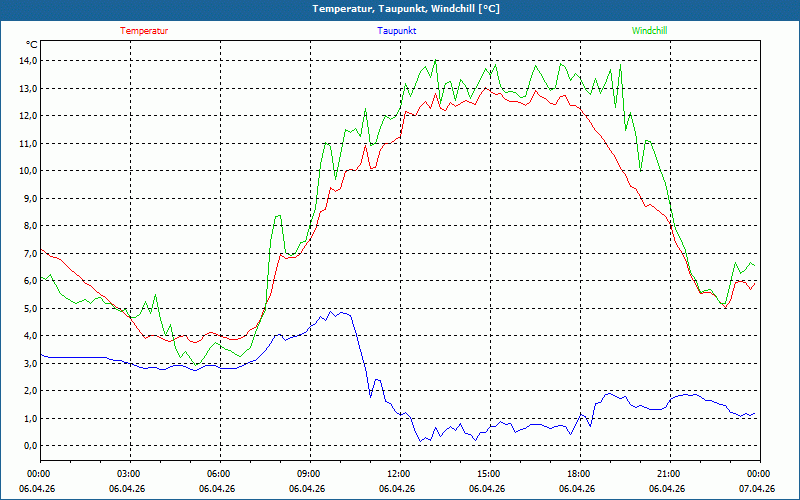
Task: Click the blue Taupunkt legend label
Action: (x=397, y=31)
